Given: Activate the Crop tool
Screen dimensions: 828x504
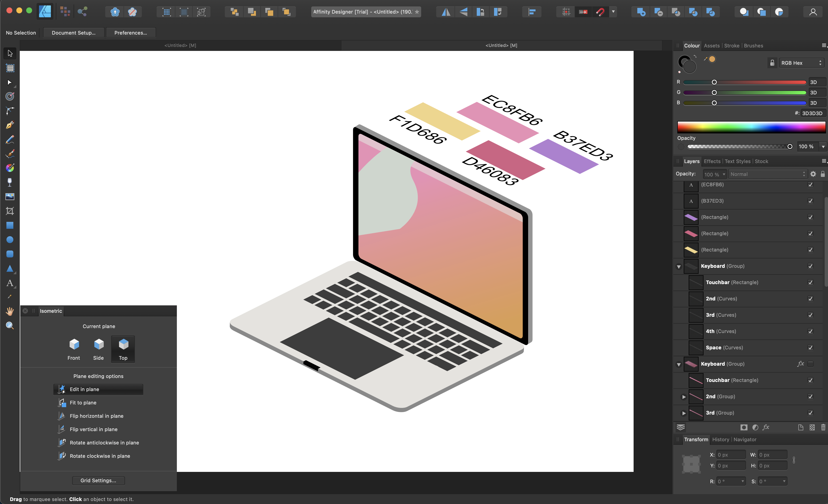Looking at the screenshot, I should [10, 211].
